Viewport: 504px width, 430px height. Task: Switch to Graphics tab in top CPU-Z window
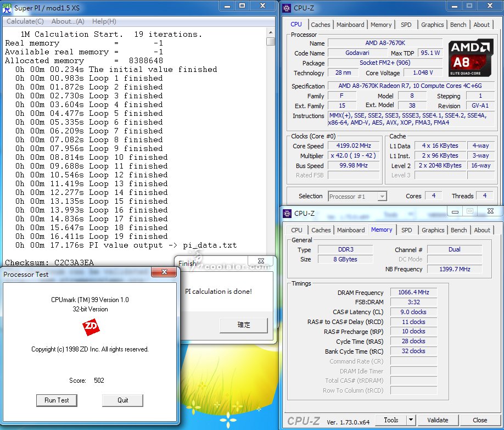(x=432, y=25)
